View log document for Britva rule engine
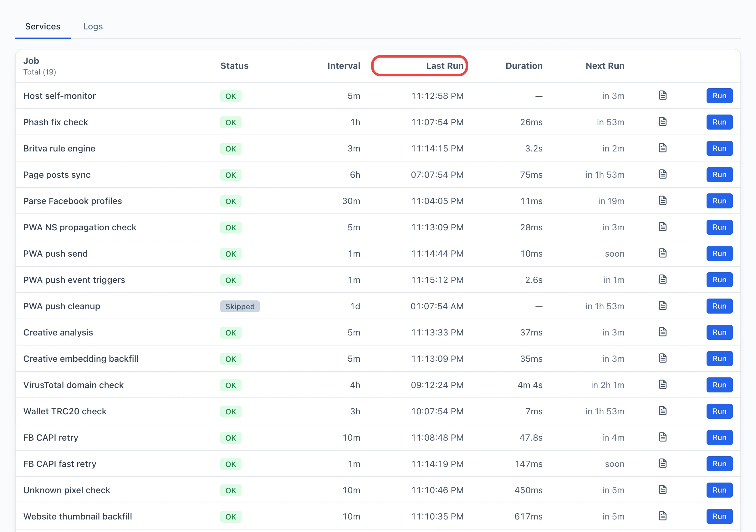This screenshot has height=532, width=756. click(x=662, y=148)
